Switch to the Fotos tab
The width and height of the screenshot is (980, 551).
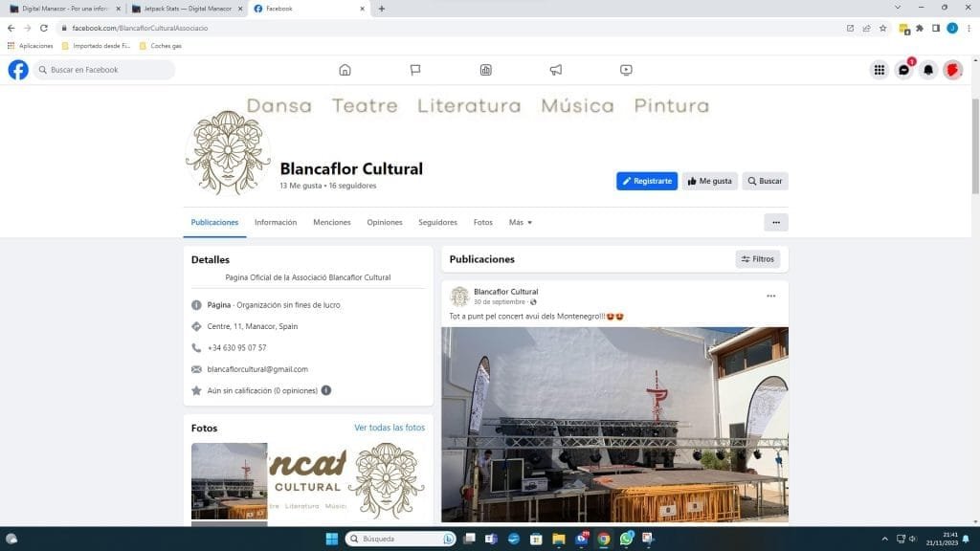click(483, 222)
